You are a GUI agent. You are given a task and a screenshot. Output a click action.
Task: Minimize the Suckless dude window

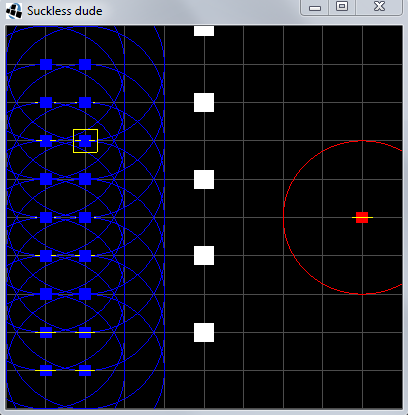pyautogui.click(x=315, y=7)
